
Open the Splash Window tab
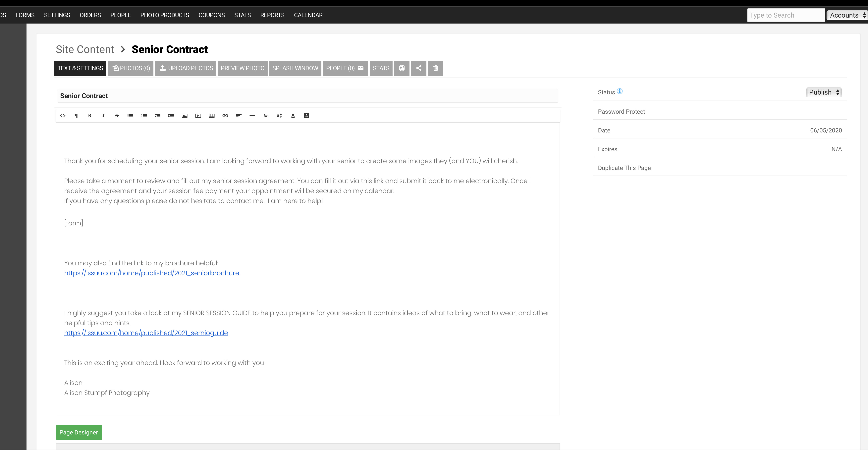(295, 68)
